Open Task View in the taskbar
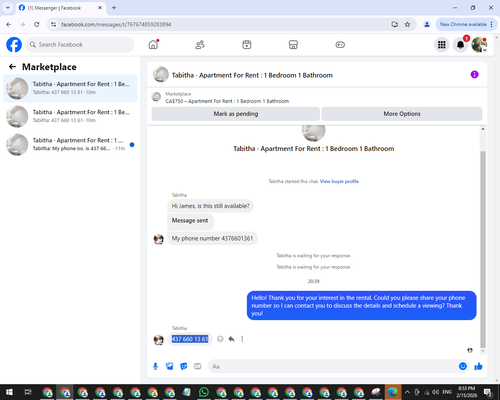 [x=28, y=392]
